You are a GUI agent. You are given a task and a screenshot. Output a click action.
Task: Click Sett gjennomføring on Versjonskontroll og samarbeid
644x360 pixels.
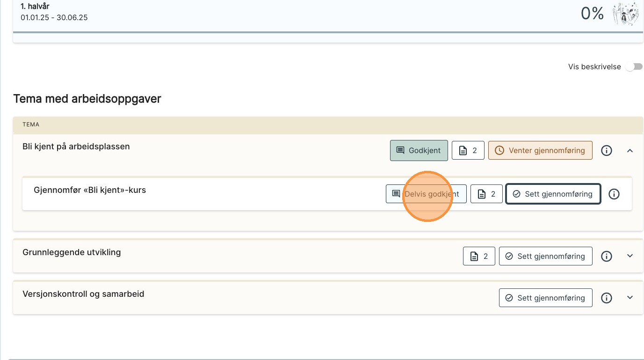click(545, 298)
